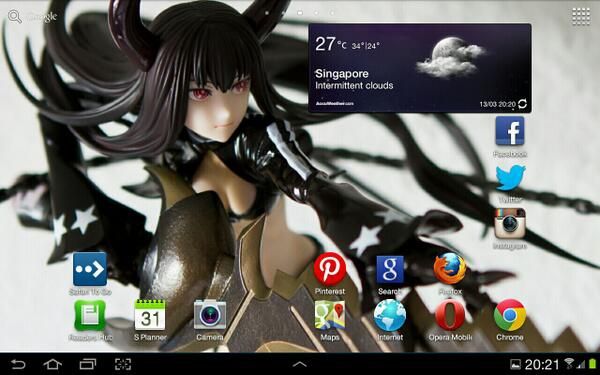This screenshot has width=600, height=375.
Task: Expand the mini apps tray arrow
Action: [300, 364]
